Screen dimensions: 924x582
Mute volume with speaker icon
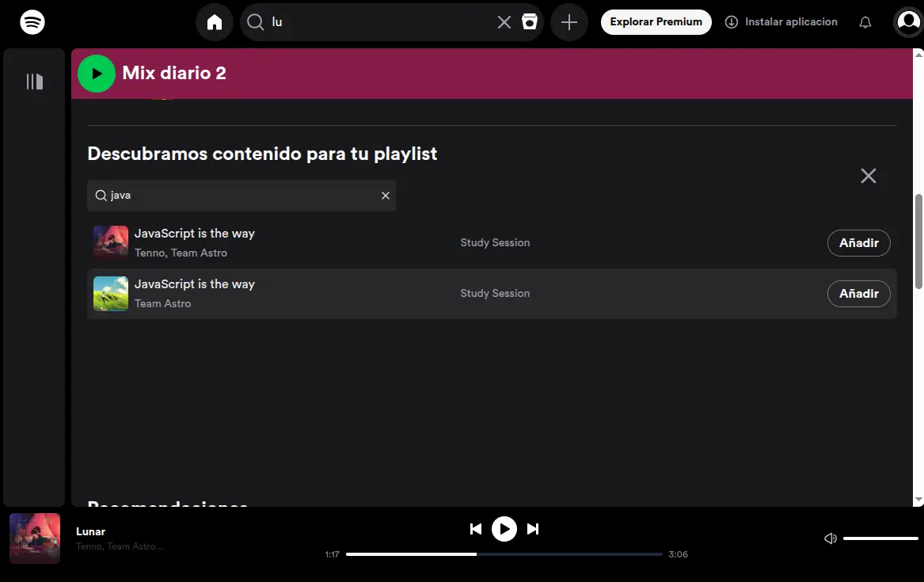pos(831,538)
